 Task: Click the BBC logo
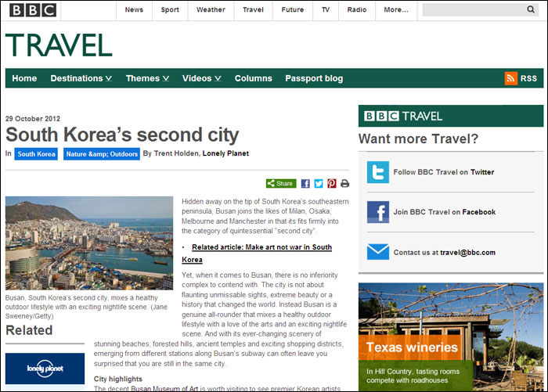33,10
